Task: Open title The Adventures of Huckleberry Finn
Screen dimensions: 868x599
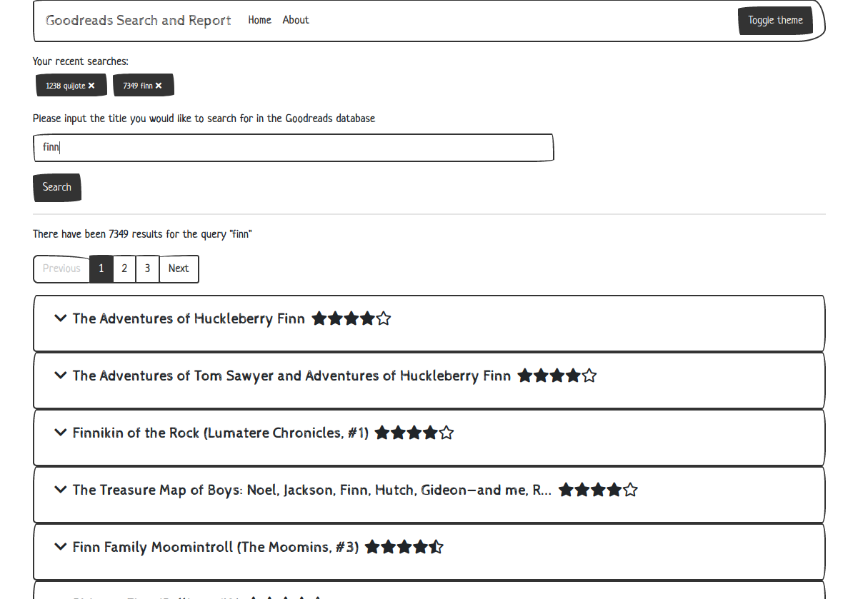Action: point(189,318)
